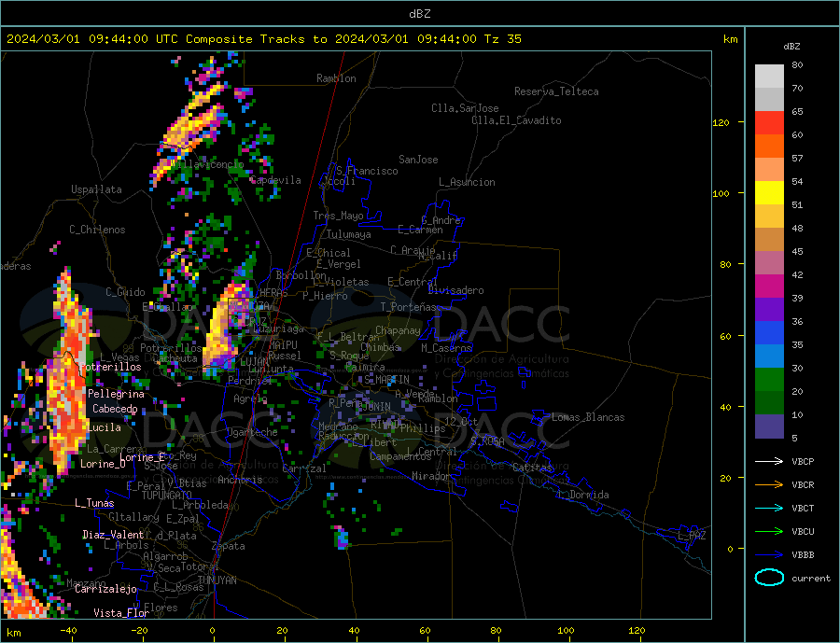
Task: Click the cyan current ellipse icon
Action: tap(769, 578)
